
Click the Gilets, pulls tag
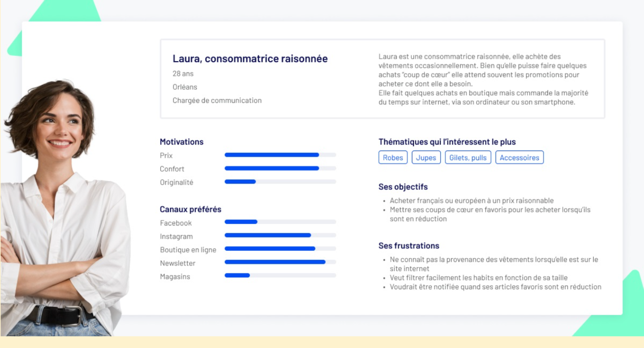coord(468,157)
